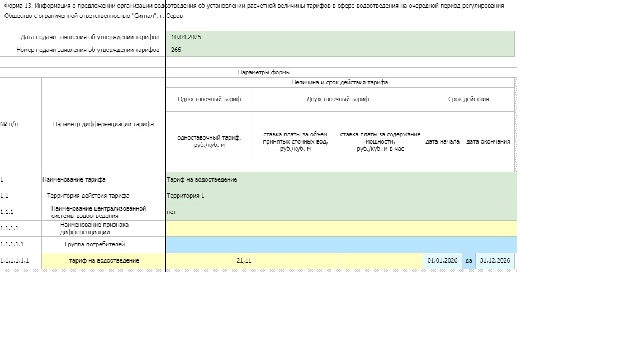644x362 pixels.
Task: Click the 'Параметры формы' heading
Action: pyautogui.click(x=264, y=72)
